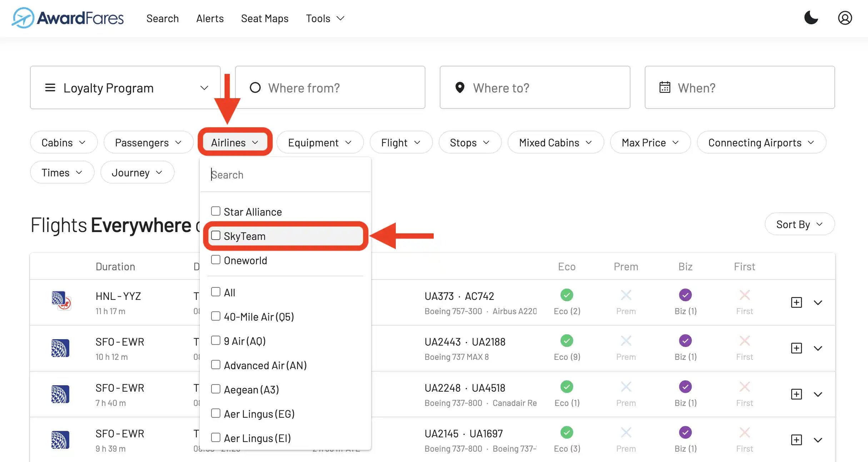868x462 pixels.
Task: Open the Max Price filter dropdown
Action: pyautogui.click(x=650, y=142)
